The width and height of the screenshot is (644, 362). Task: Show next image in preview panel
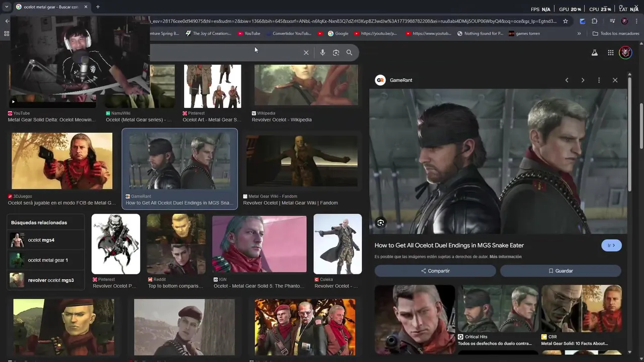pyautogui.click(x=583, y=80)
